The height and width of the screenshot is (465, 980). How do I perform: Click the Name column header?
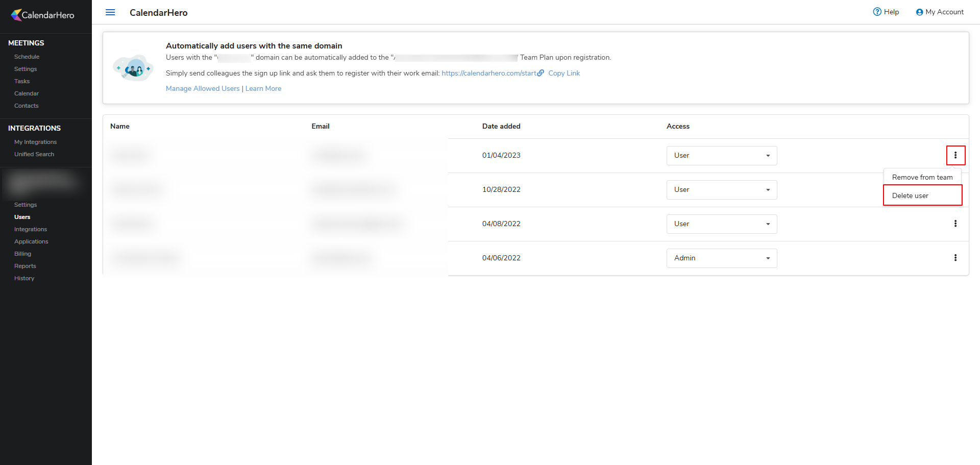(120, 126)
